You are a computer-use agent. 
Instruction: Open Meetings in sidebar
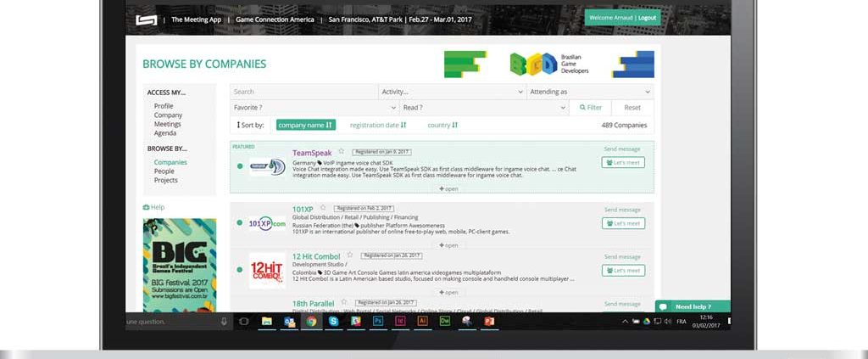point(168,124)
